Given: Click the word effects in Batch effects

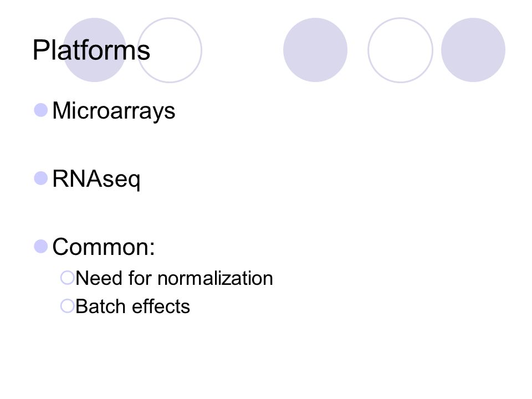Looking at the screenshot, I should pos(161,306).
